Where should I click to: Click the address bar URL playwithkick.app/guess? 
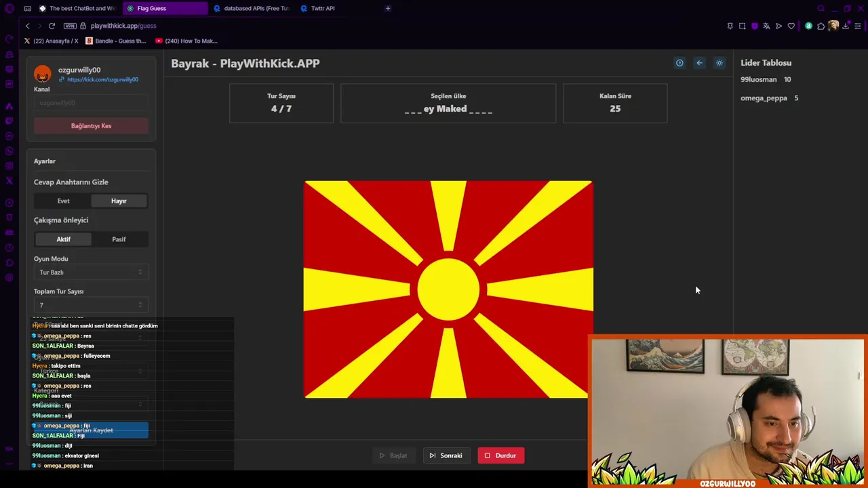(x=123, y=26)
